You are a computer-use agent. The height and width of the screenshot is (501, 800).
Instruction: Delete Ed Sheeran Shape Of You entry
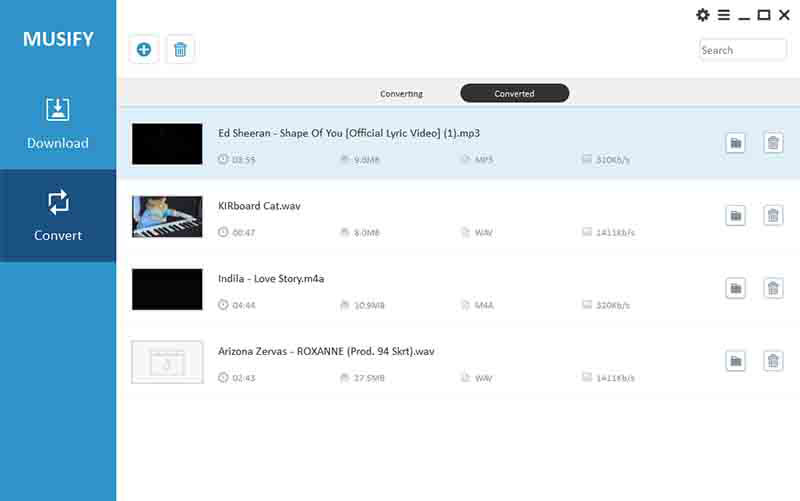773,143
